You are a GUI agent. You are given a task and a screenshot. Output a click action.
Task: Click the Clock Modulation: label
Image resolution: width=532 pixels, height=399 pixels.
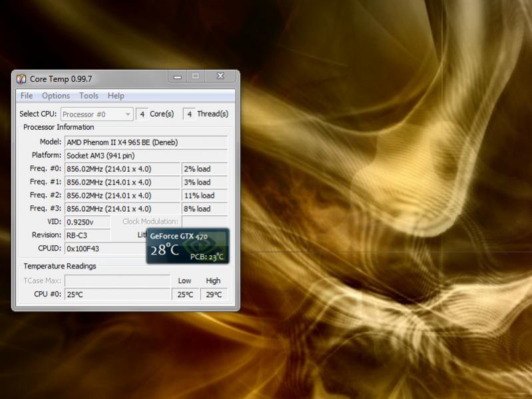(150, 222)
